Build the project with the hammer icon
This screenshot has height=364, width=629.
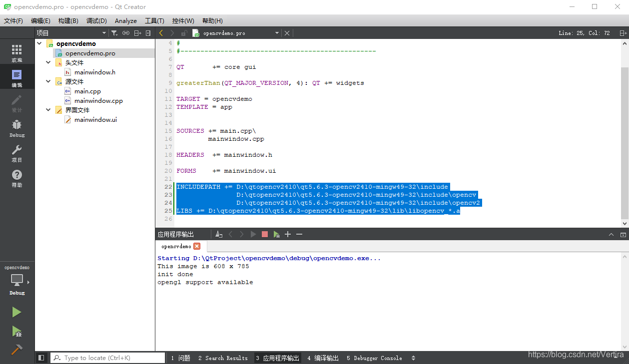tap(17, 350)
